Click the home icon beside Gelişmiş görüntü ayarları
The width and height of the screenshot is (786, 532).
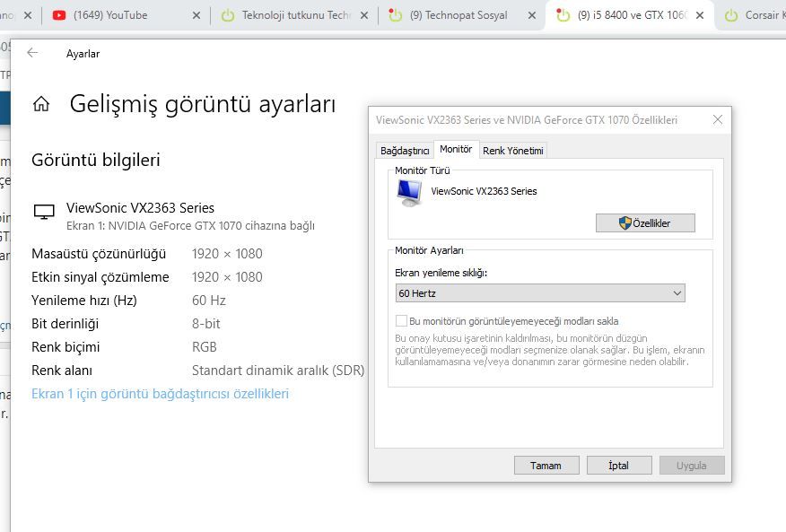point(41,104)
